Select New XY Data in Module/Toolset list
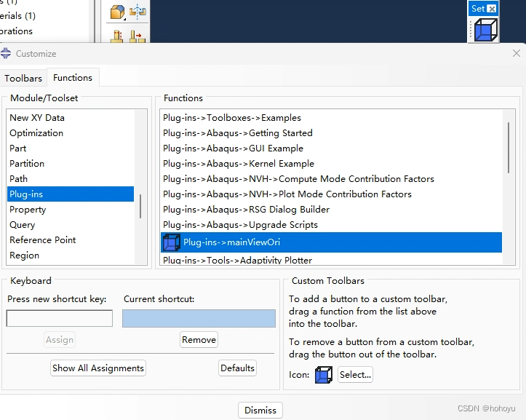 point(71,118)
